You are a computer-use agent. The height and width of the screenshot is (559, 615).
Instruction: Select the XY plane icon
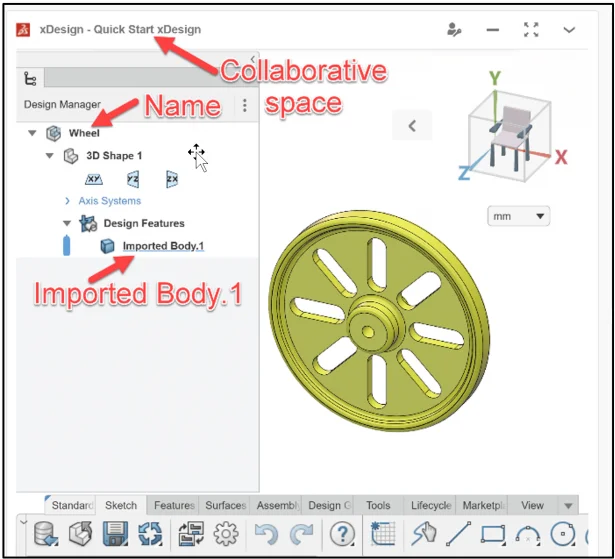94,179
